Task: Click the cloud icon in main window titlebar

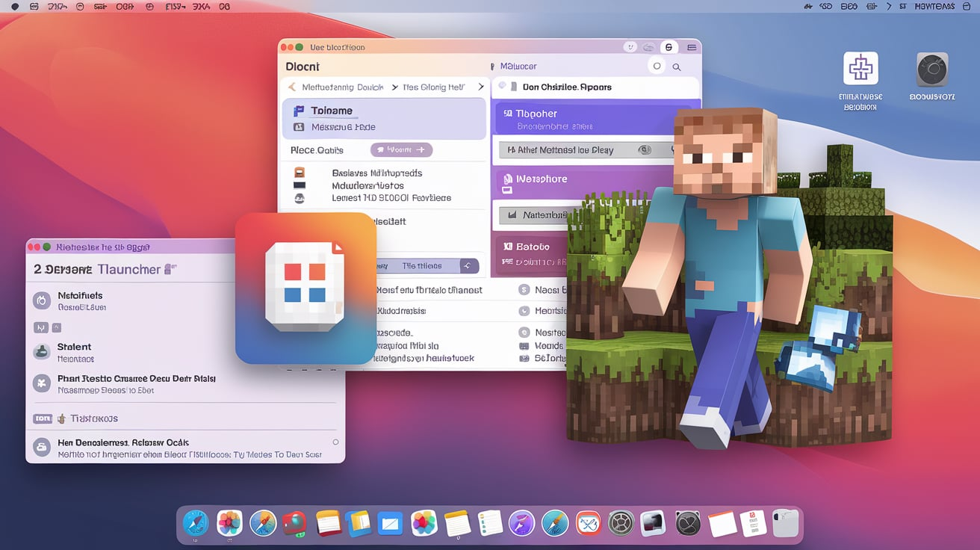Action: [x=649, y=47]
